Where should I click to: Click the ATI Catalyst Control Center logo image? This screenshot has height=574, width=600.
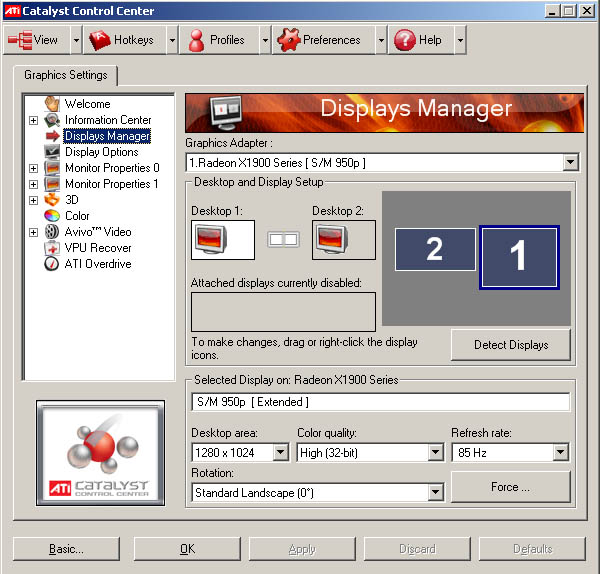(101, 453)
